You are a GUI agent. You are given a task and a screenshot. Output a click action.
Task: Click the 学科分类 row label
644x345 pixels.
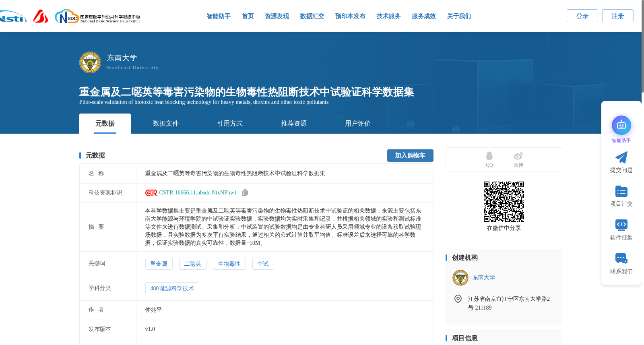(100, 288)
